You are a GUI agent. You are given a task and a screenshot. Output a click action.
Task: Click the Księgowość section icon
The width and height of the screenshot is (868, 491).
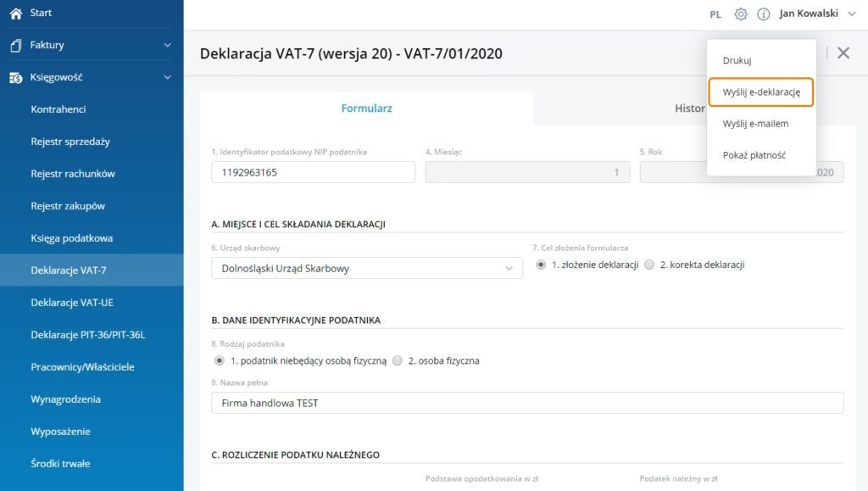pyautogui.click(x=15, y=77)
